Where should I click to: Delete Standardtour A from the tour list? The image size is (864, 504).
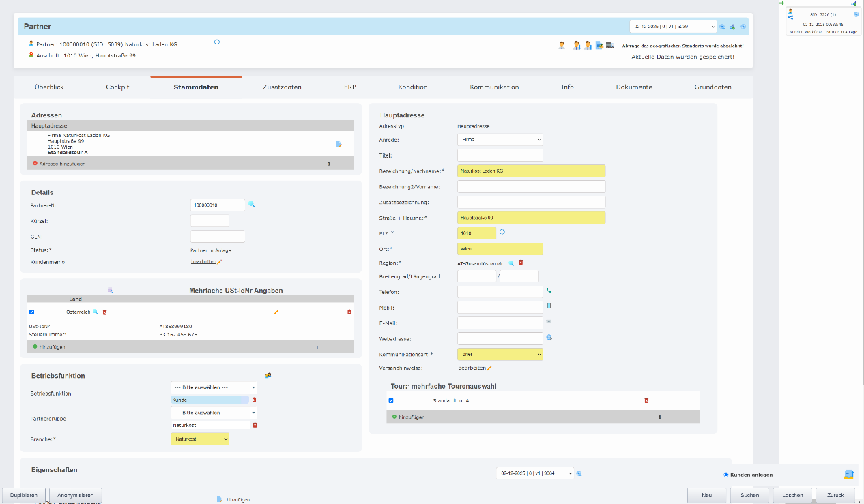click(x=646, y=401)
